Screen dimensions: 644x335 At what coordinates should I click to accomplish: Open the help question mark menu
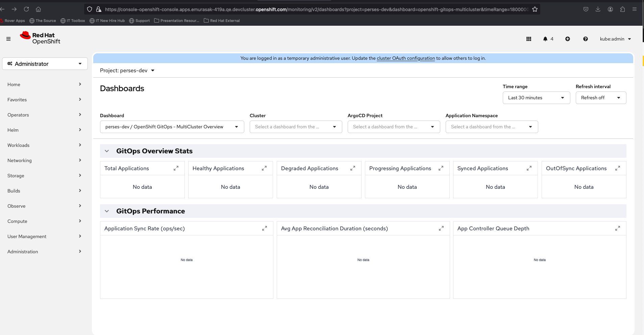tap(586, 39)
